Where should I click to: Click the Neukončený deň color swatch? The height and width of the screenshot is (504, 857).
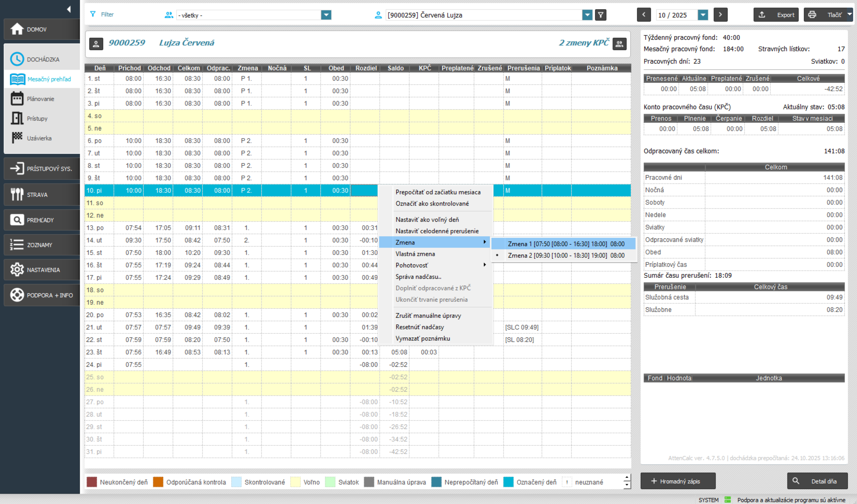click(92, 482)
